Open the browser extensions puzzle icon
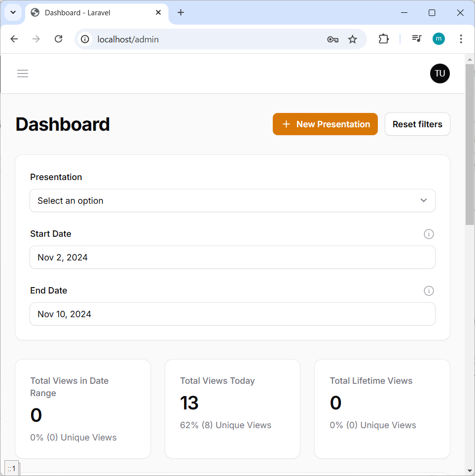The image size is (475, 476). [x=383, y=39]
